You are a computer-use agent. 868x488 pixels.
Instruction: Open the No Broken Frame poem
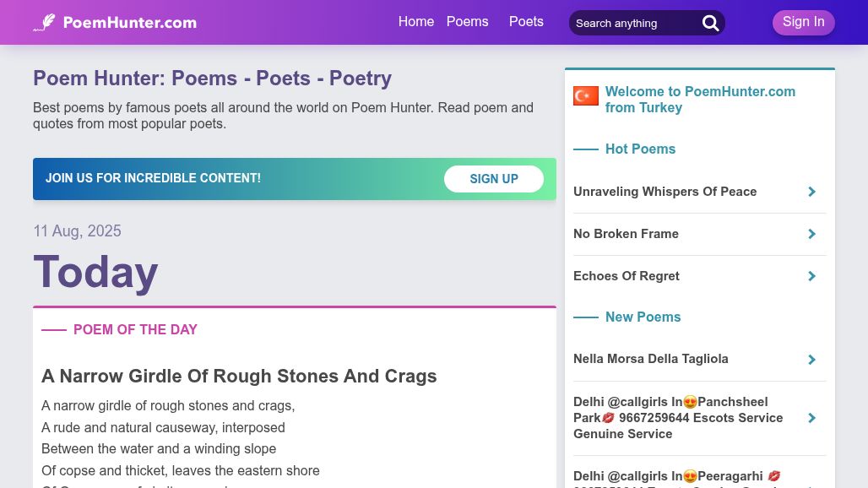click(626, 234)
